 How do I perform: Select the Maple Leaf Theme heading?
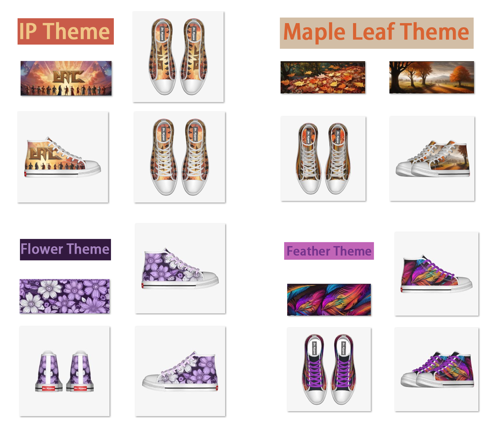click(x=377, y=33)
